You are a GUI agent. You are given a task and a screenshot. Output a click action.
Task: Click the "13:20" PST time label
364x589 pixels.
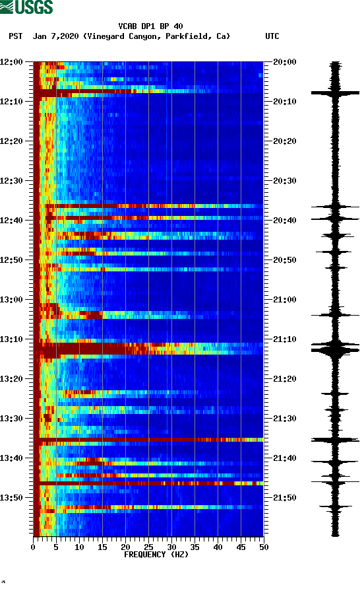pos(11,379)
